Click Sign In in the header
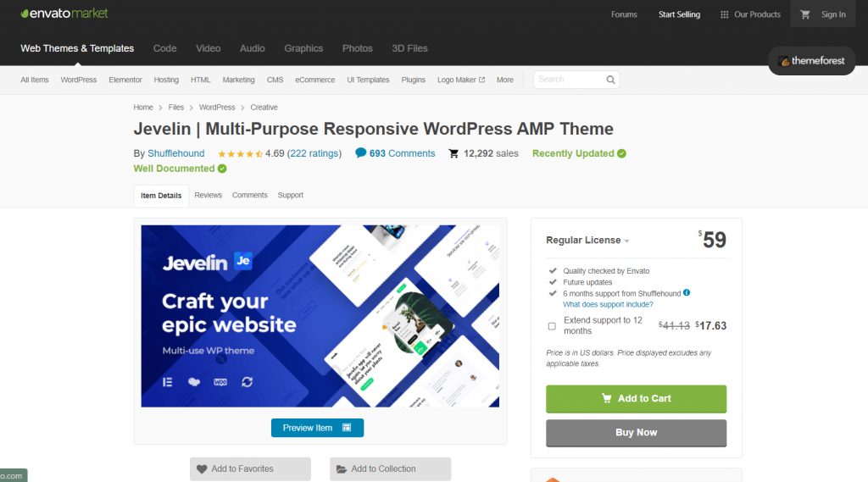The image size is (868, 482). point(833,14)
